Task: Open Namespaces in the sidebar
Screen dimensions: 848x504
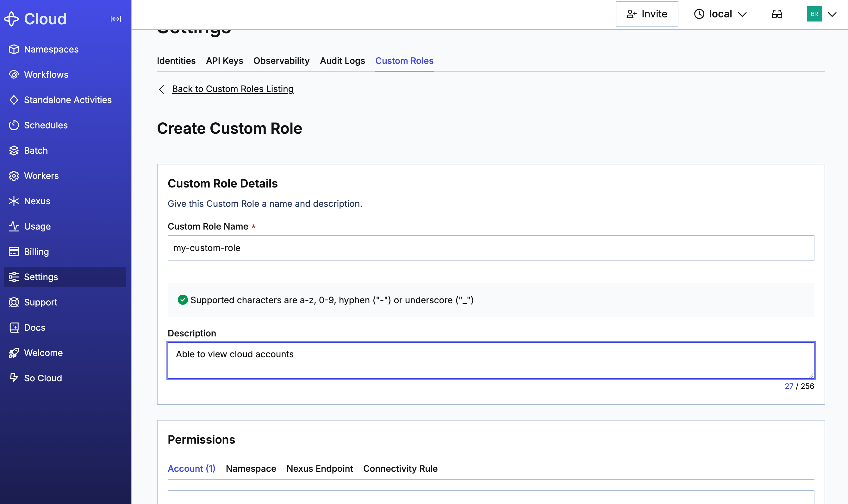Action: click(65, 49)
